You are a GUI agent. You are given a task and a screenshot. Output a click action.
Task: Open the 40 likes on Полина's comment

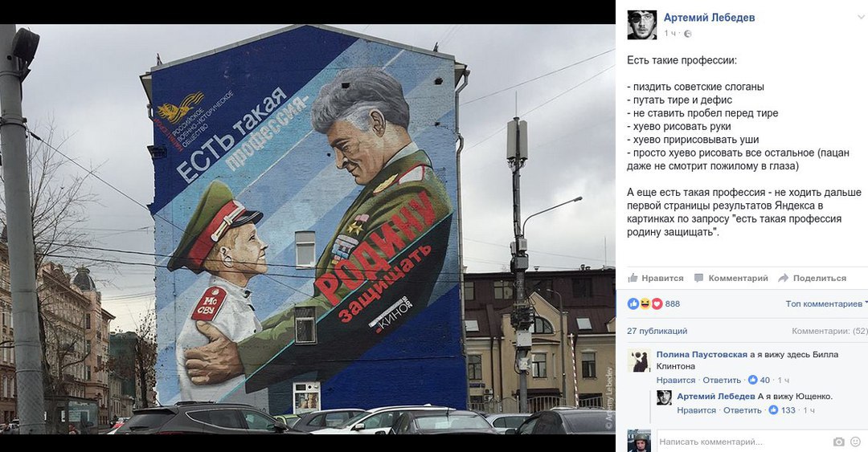tap(759, 380)
